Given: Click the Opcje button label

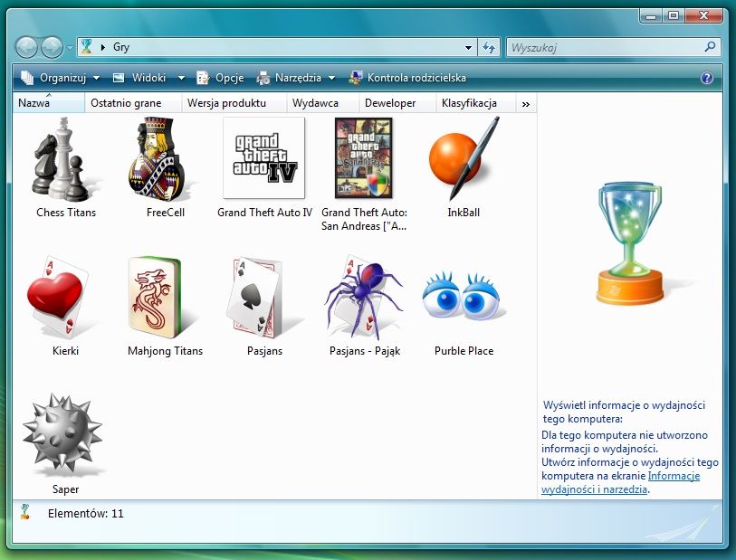Looking at the screenshot, I should click(230, 78).
